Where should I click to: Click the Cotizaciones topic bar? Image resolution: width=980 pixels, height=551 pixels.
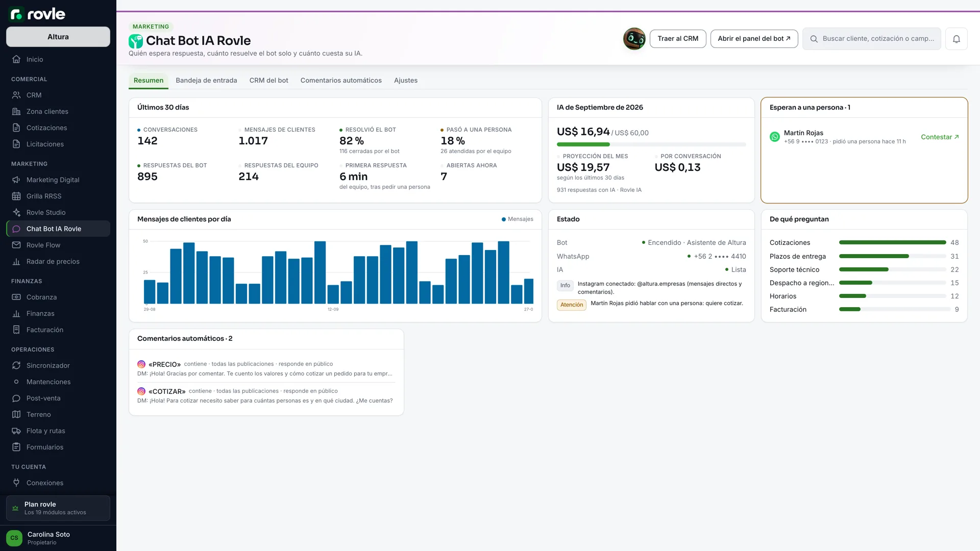point(892,243)
